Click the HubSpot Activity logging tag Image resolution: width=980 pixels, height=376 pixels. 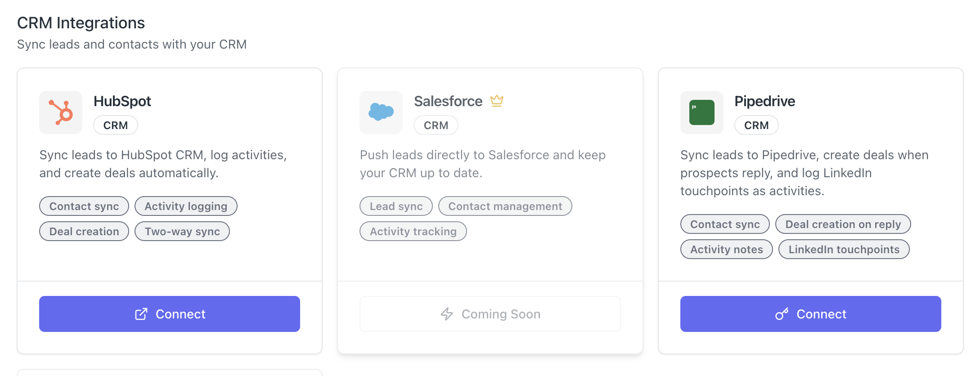point(186,206)
